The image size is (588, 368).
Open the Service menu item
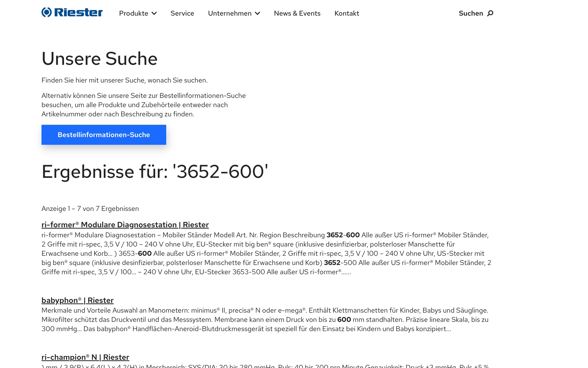pos(182,13)
